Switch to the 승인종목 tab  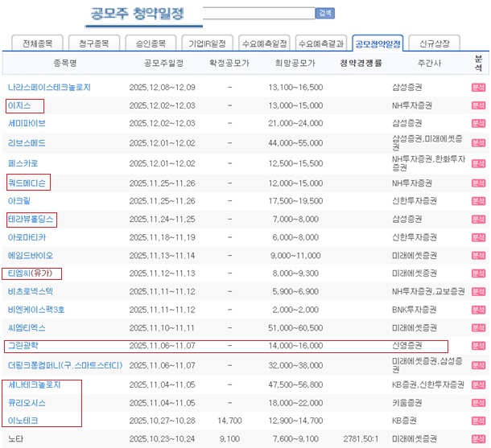pos(151,43)
